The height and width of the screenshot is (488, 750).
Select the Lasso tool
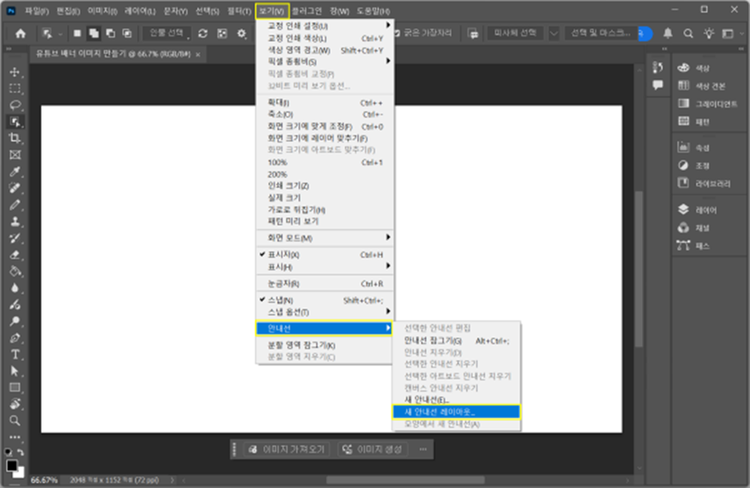point(15,105)
